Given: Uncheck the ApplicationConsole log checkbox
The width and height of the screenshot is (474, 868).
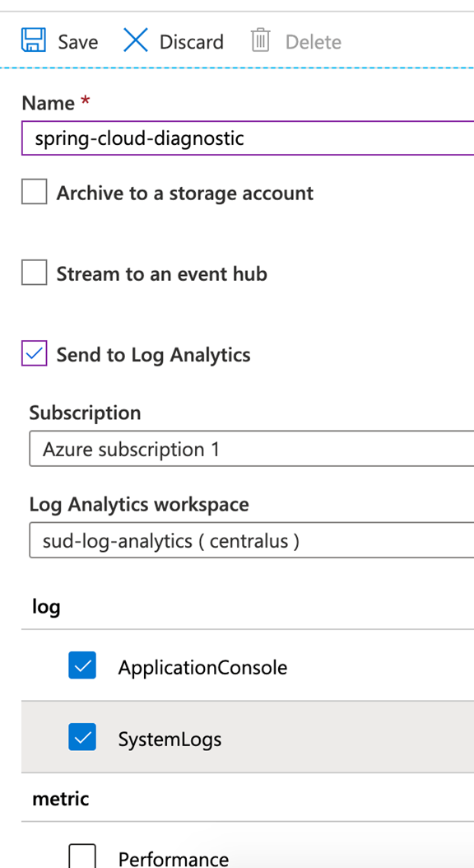Looking at the screenshot, I should coord(82,665).
